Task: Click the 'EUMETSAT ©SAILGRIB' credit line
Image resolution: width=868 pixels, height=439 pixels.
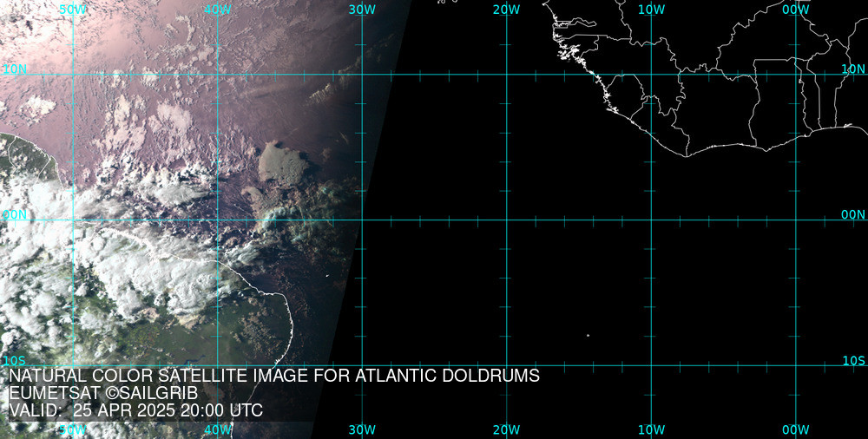Action: click(103, 393)
